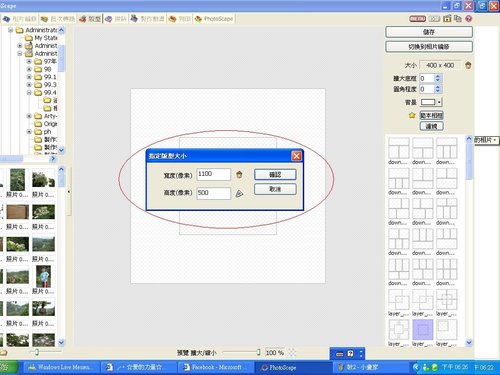Click the size preset icon beside 400 x 400

point(468,65)
